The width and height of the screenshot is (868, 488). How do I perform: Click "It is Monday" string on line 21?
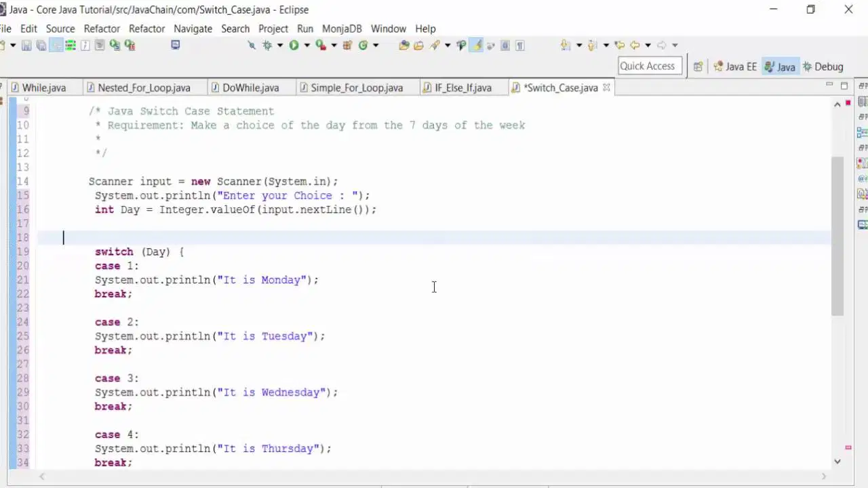(x=262, y=280)
